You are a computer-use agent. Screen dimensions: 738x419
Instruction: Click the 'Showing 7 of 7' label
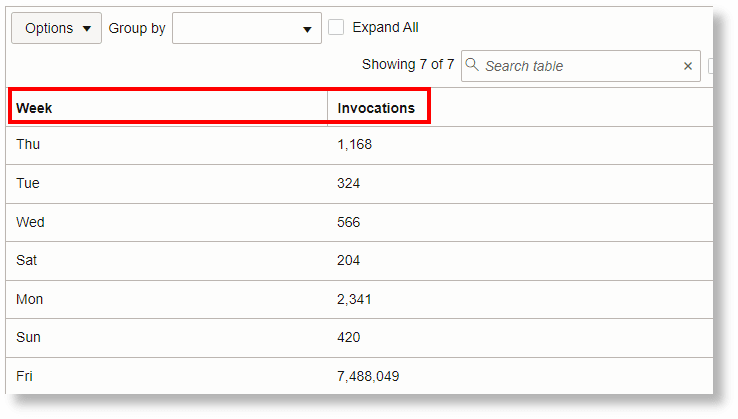point(408,65)
